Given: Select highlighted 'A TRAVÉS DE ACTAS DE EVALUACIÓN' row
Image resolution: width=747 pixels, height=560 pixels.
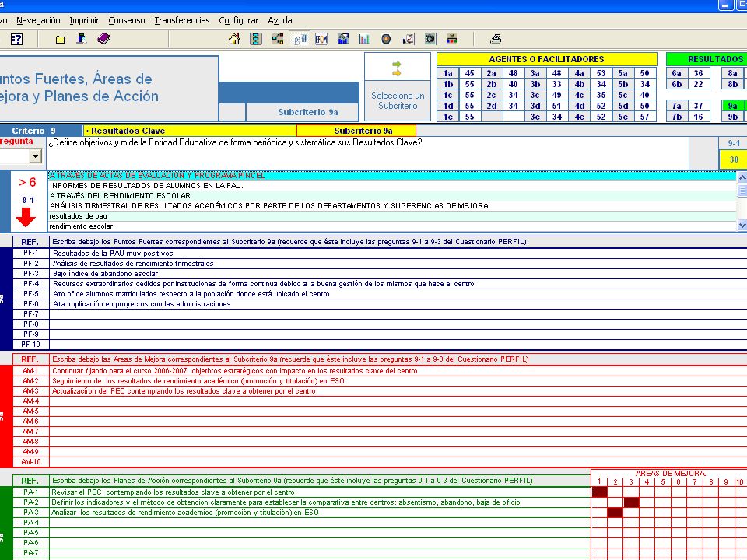Looking at the screenshot, I should click(x=391, y=175).
